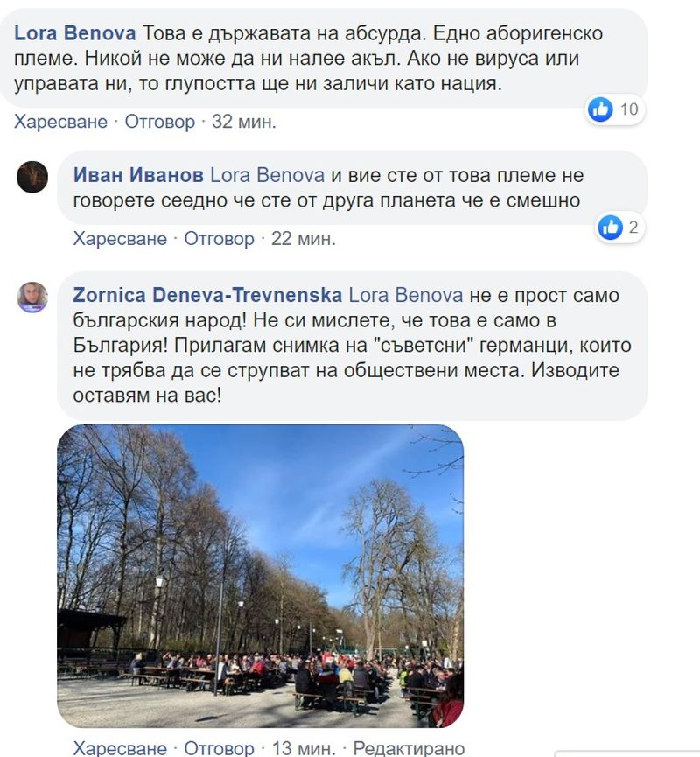
Task: Open the attached beer garden photo
Action: click(260, 576)
